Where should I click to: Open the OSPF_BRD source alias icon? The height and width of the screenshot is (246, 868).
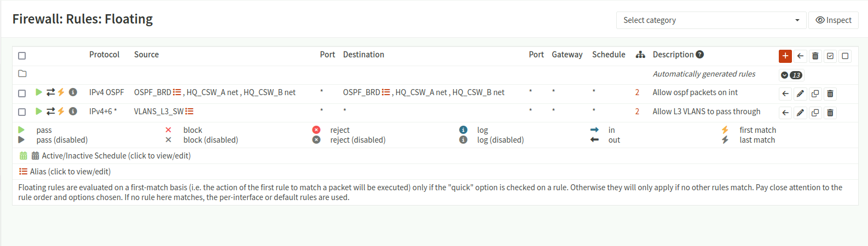(x=177, y=92)
